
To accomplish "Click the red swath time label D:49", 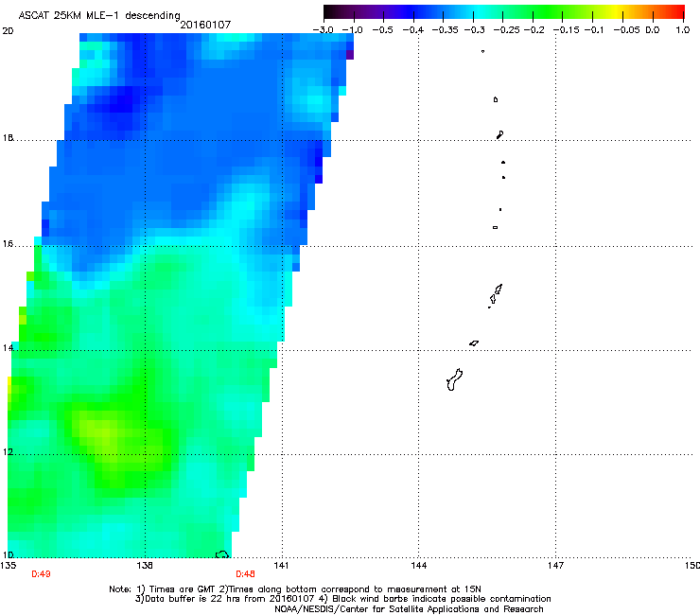I will click(41, 574).
